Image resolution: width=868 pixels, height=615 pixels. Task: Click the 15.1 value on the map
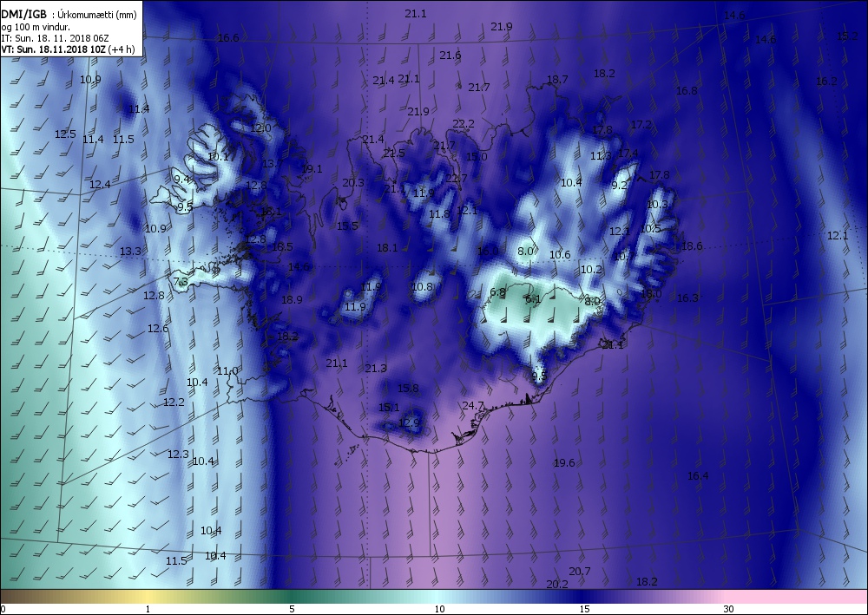(x=389, y=408)
